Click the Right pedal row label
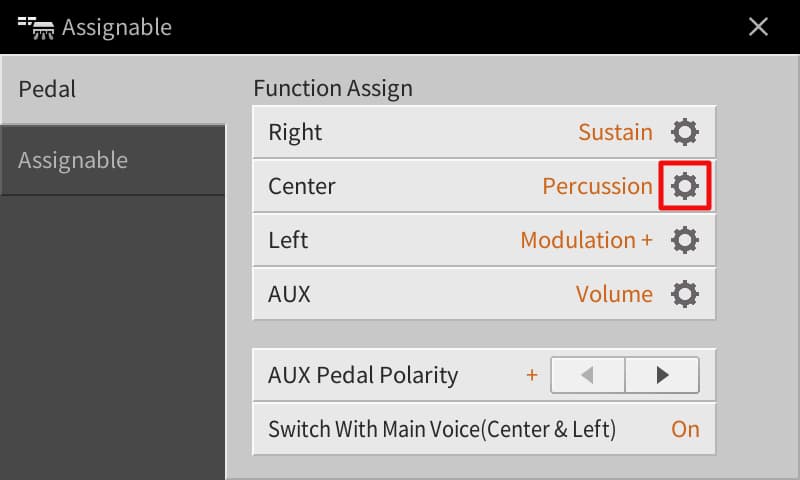Image resolution: width=800 pixels, height=480 pixels. point(295,132)
